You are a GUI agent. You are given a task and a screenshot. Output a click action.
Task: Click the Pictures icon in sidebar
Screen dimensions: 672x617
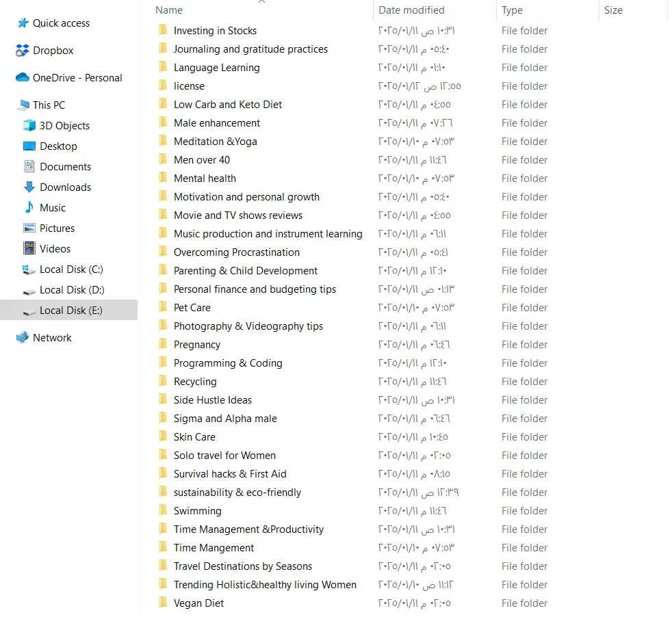pos(29,228)
